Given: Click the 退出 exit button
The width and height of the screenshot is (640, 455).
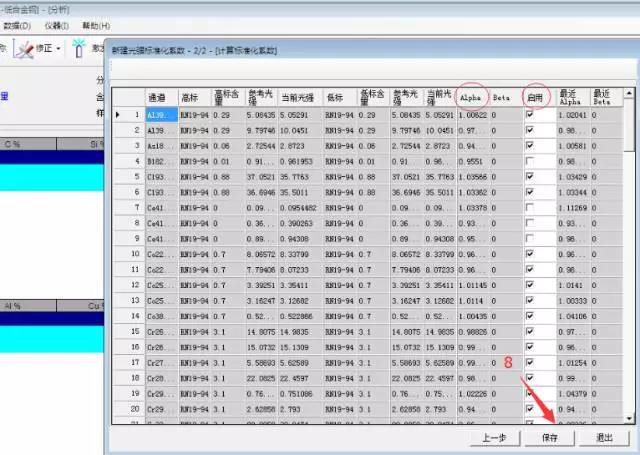Looking at the screenshot, I should click(605, 437).
